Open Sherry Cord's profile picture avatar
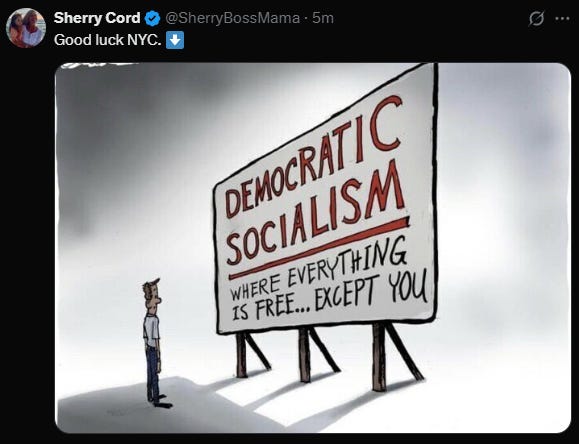This screenshot has height=444, width=579. click(x=26, y=28)
